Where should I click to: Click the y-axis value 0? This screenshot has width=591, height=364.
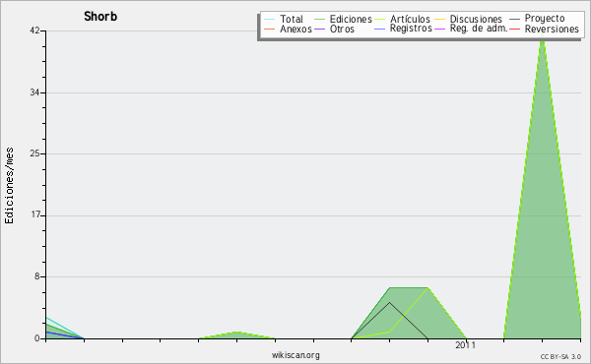(37, 338)
